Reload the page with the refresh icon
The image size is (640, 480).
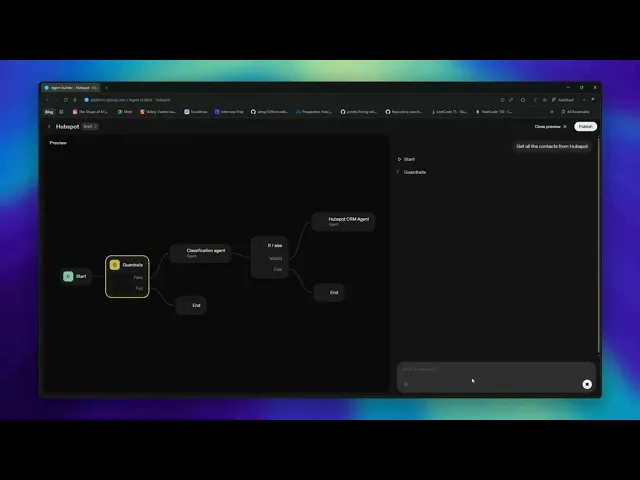pos(66,100)
